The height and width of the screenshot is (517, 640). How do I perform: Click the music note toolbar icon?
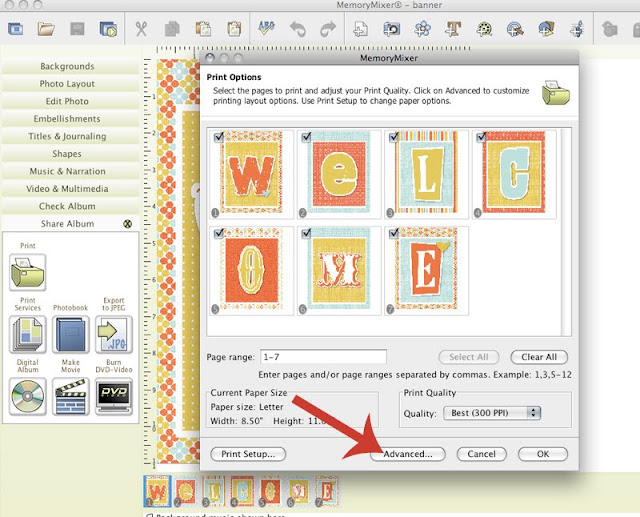tap(577, 29)
